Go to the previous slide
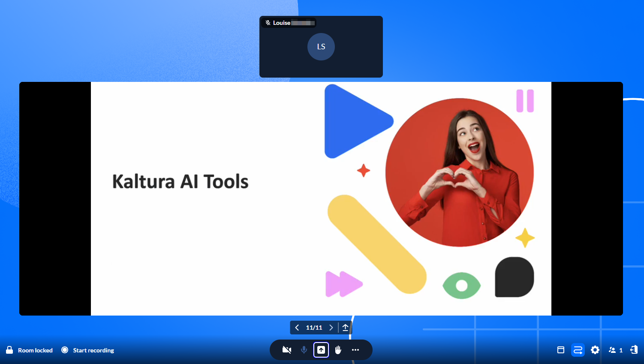The width and height of the screenshot is (644, 364). 297,328
